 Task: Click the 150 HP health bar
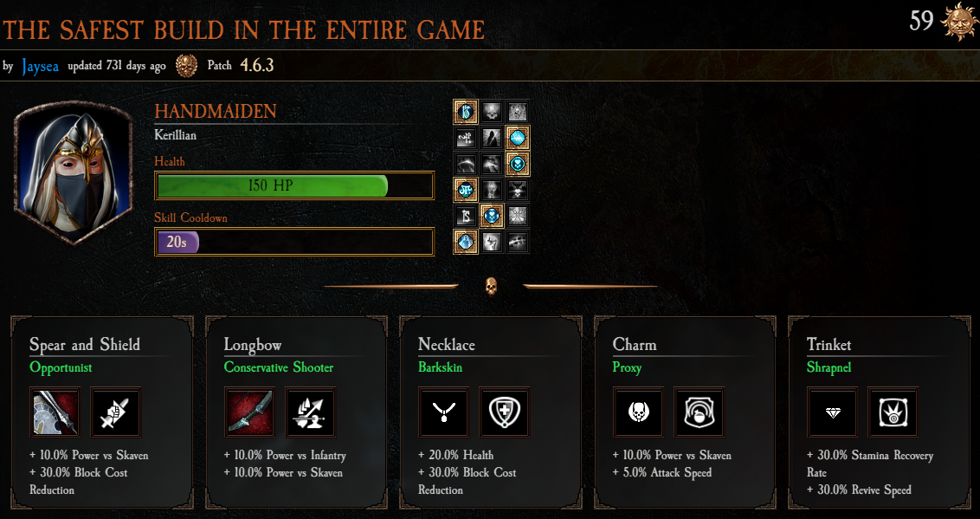click(294, 185)
